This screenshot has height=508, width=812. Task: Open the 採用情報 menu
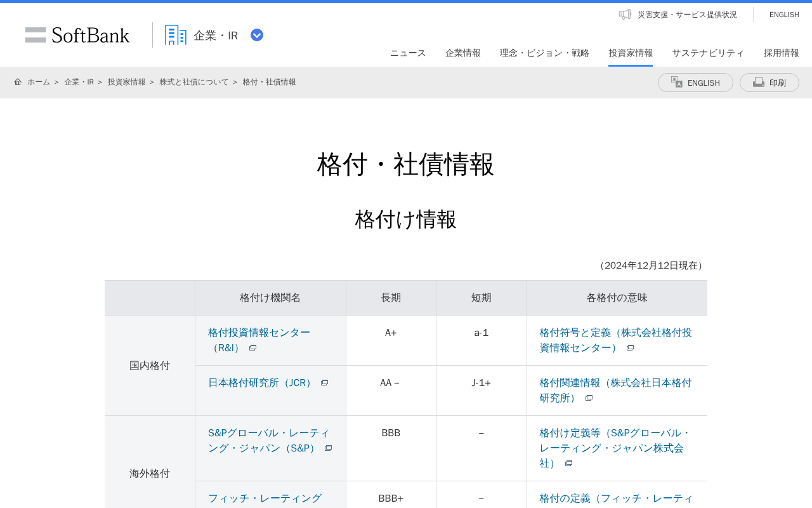[782, 53]
